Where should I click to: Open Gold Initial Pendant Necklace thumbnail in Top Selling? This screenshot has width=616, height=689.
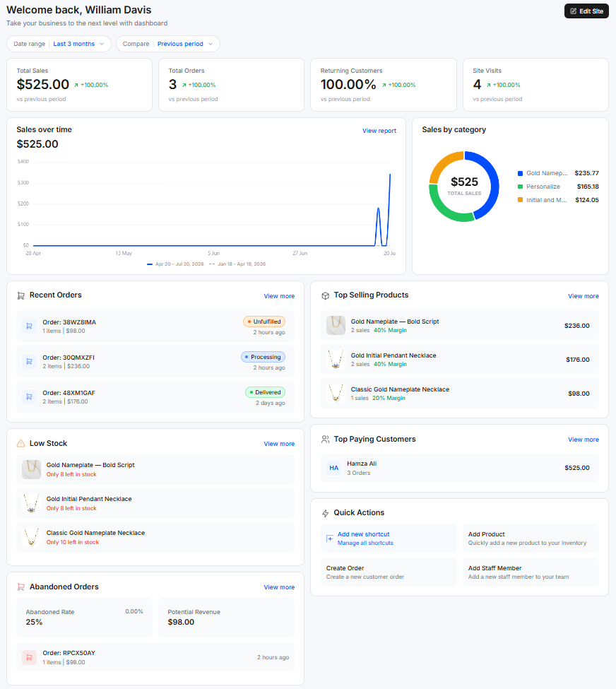coord(336,360)
